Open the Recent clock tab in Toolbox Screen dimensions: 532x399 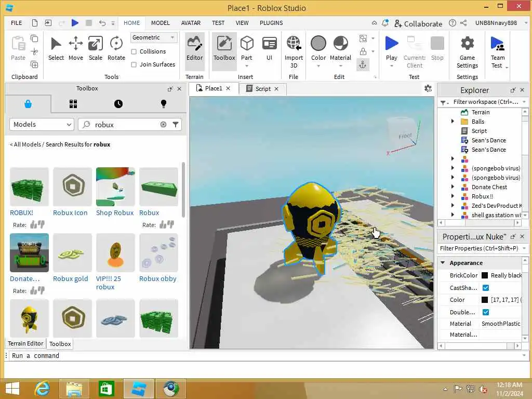[x=118, y=104]
